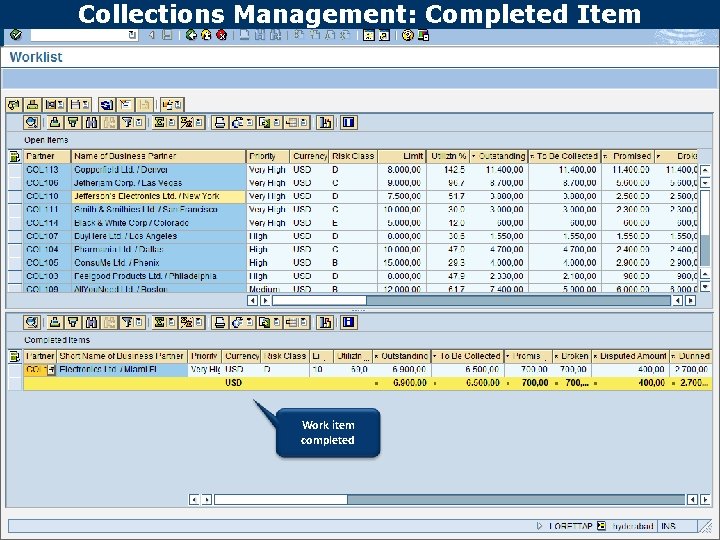Open value help button in completed Partner cell
The width and height of the screenshot is (720, 540).
51,370
